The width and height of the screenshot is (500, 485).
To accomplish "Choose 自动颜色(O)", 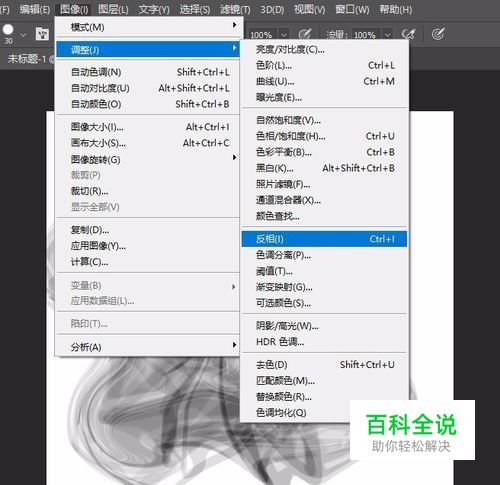I will 148,104.
